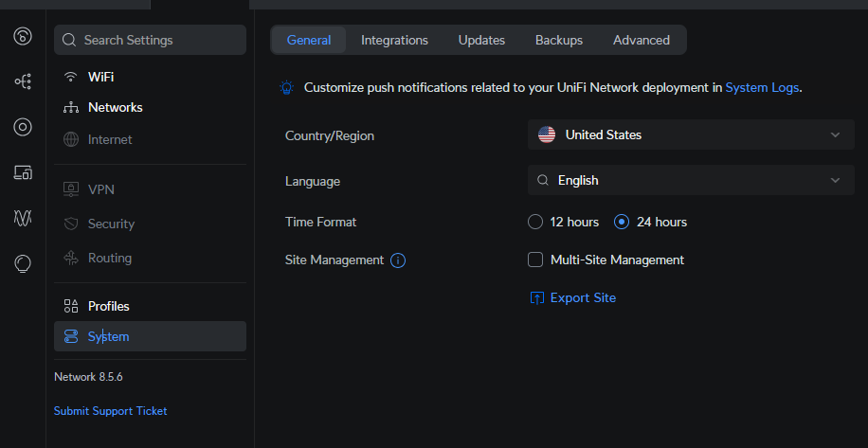
Task: Open the Topology icon in left rail
Action: coord(23,81)
